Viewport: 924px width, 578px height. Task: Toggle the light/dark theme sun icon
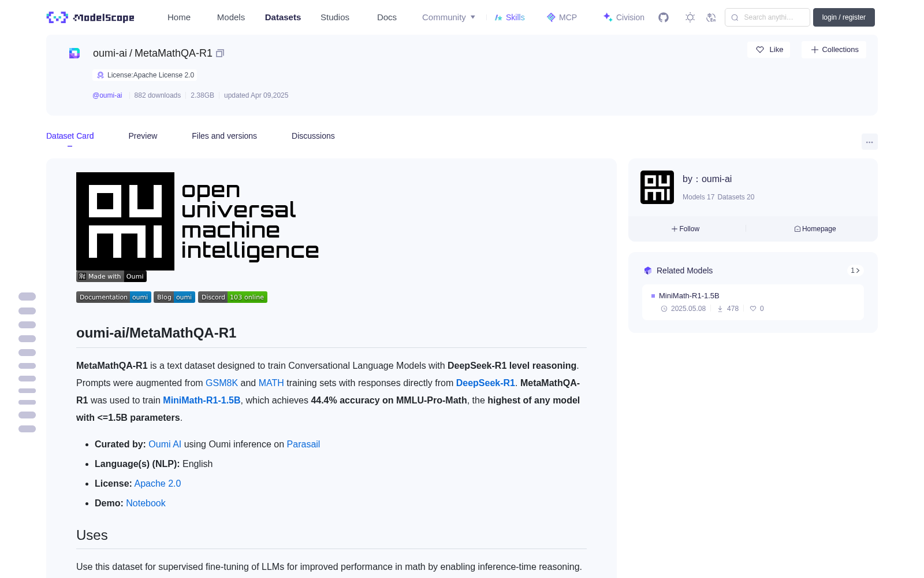point(690,17)
